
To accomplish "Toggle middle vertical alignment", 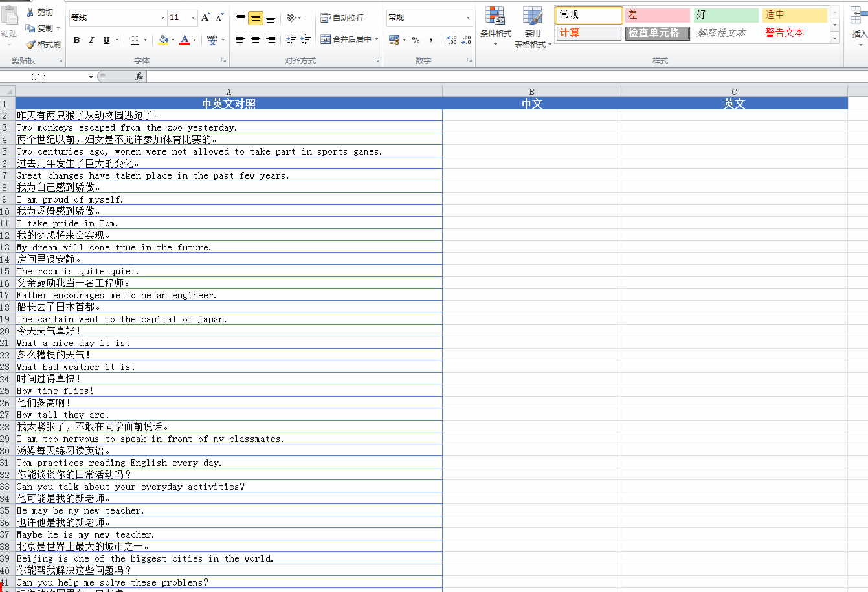I will click(x=256, y=18).
